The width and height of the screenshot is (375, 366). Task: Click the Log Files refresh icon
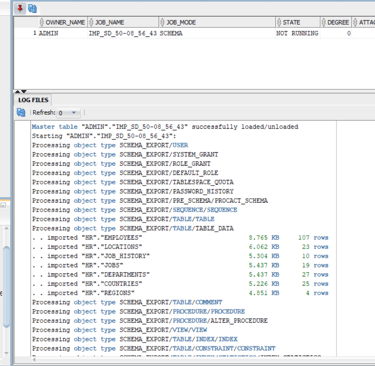point(21,113)
